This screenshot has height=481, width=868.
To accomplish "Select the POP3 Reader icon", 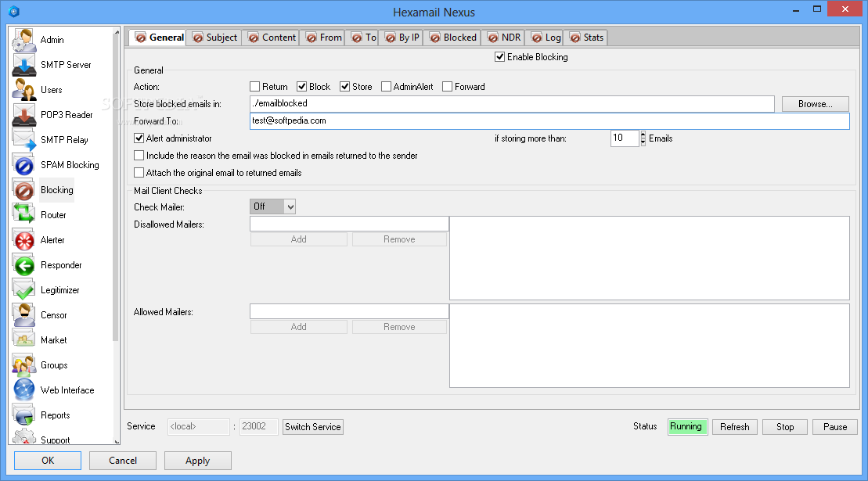I will click(24, 115).
